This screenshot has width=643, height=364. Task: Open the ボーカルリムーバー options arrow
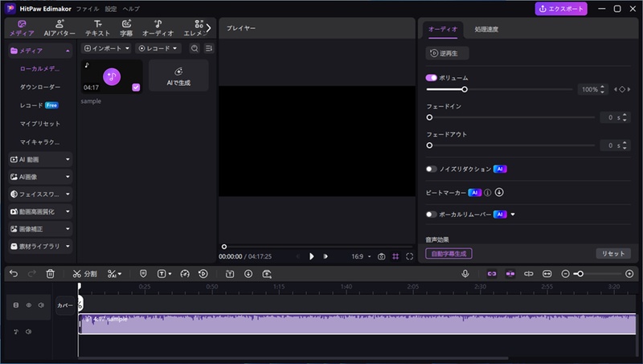(x=513, y=215)
